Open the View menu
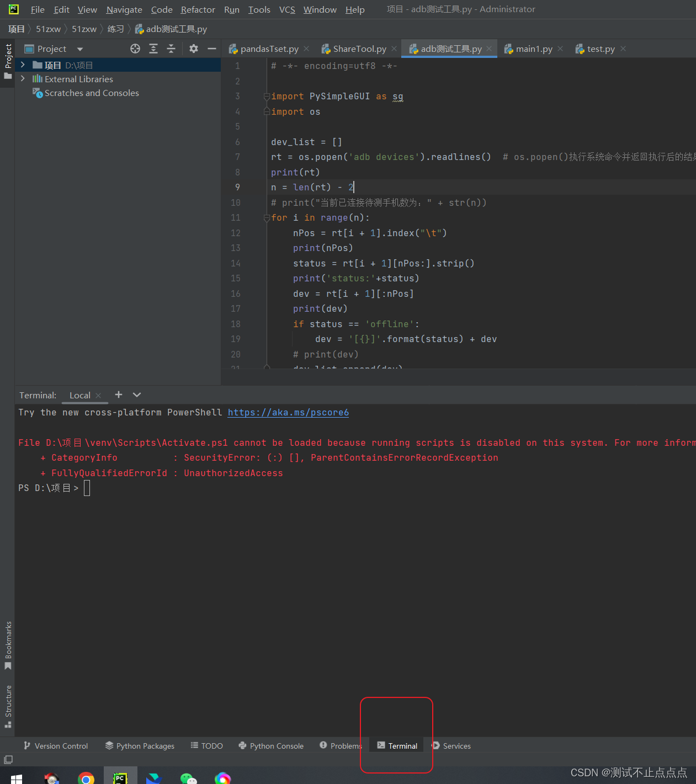Viewport: 696px width, 784px height. click(x=87, y=9)
